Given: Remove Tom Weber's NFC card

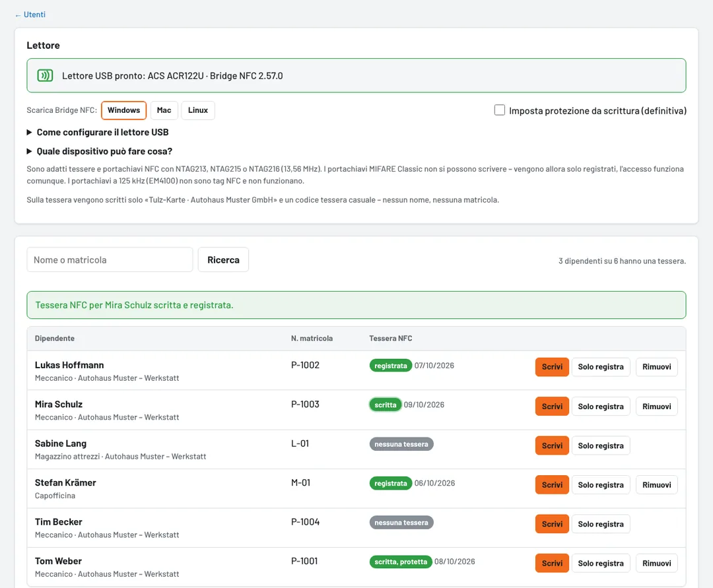Looking at the screenshot, I should click(x=657, y=563).
